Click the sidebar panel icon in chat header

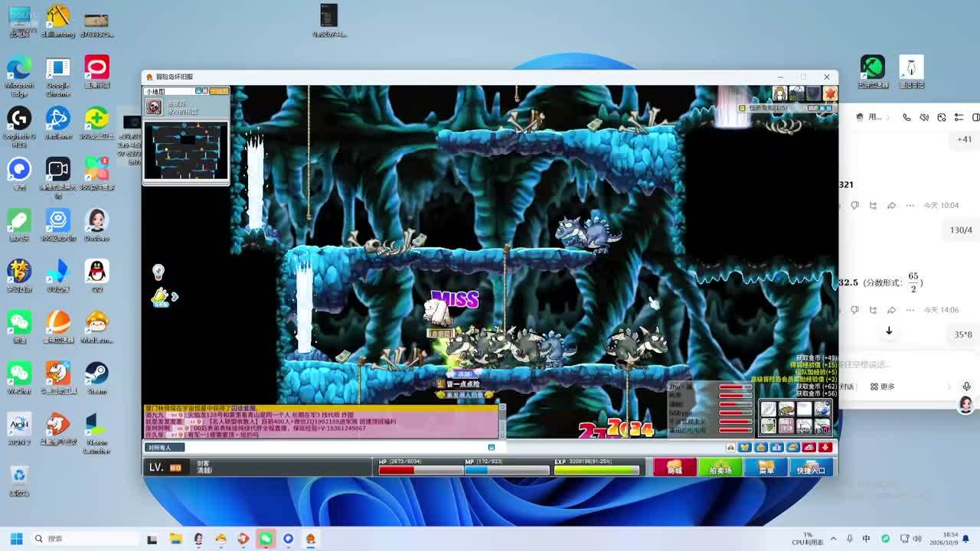[975, 117]
